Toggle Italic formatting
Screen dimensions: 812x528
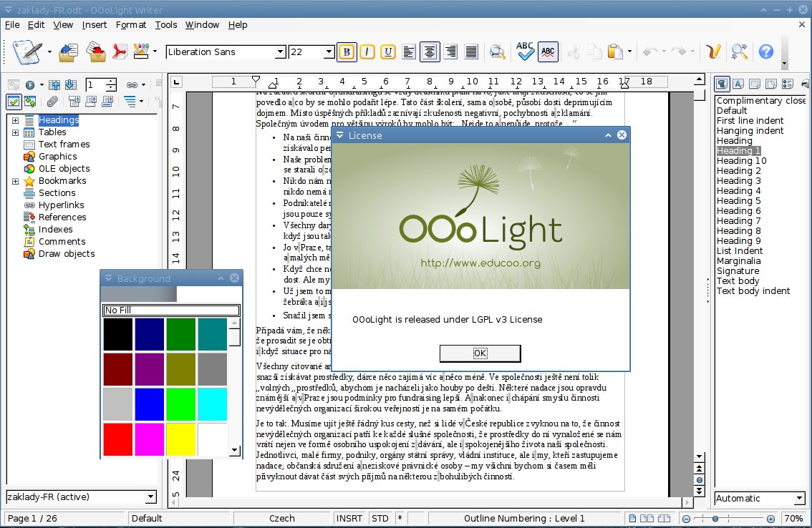367,52
